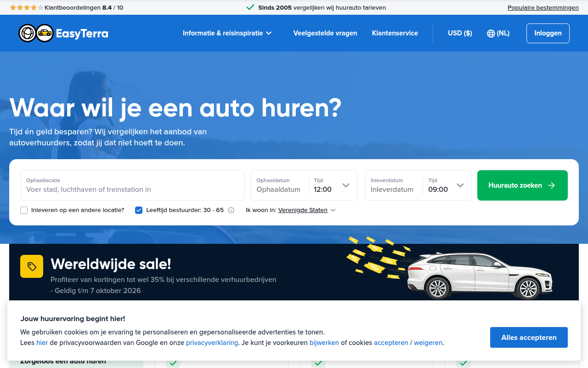Click the EasyTerra logo
This screenshot has height=368, width=588.
coord(63,33)
